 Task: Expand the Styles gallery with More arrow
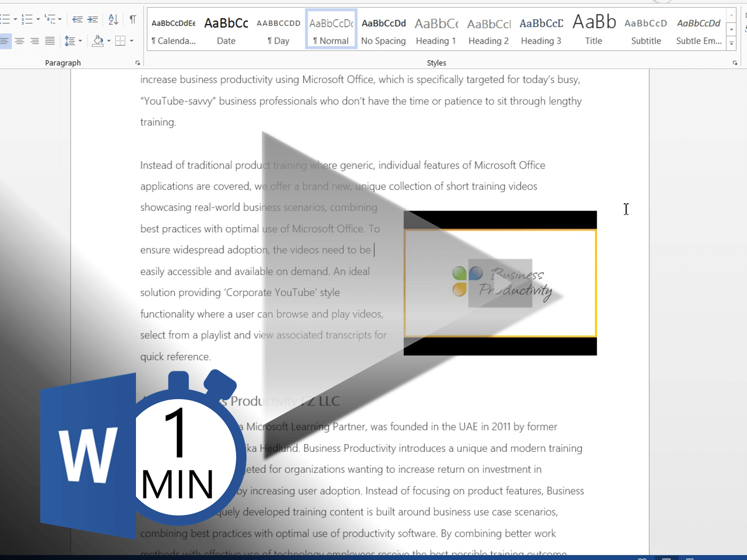pos(731,44)
